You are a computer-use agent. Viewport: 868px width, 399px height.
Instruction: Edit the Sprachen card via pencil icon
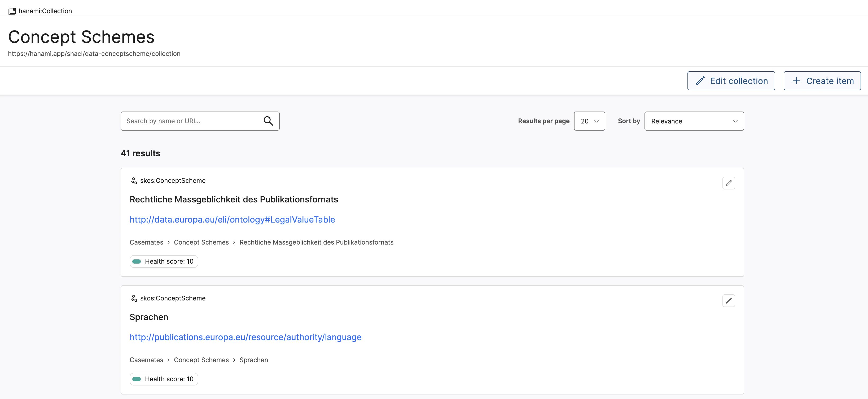729,301
